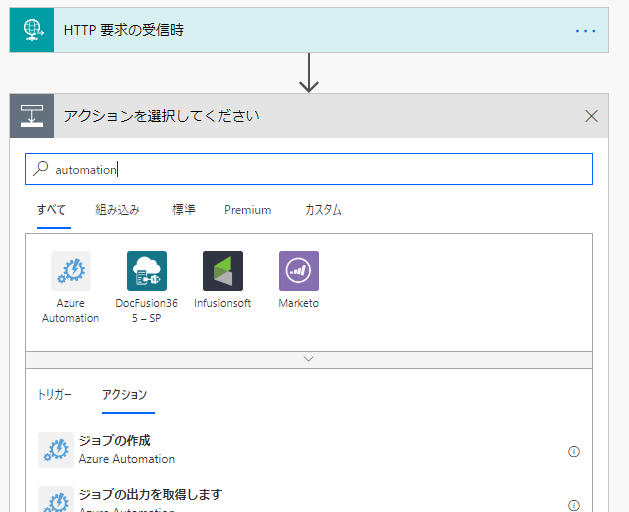The image size is (629, 512).
Task: Open the HTTP trigger ellipsis menu
Action: (585, 30)
